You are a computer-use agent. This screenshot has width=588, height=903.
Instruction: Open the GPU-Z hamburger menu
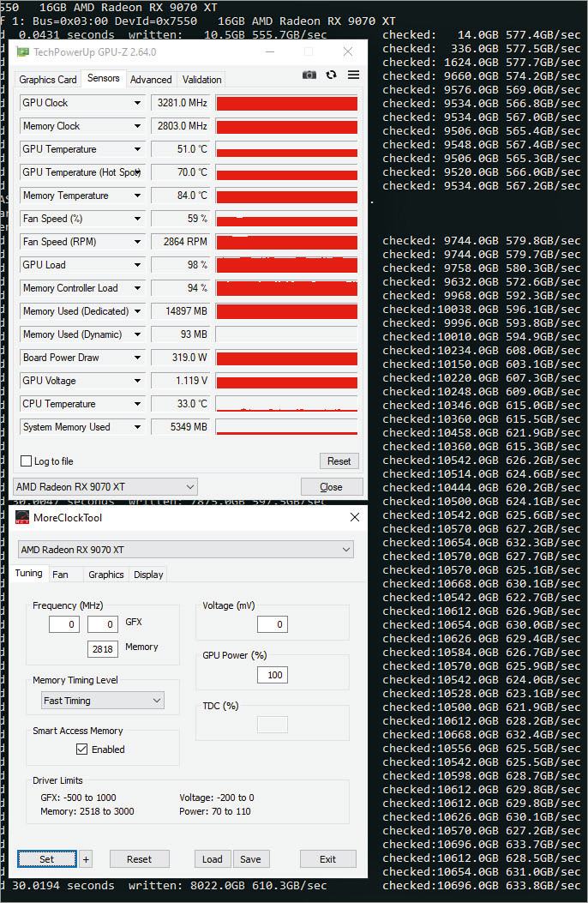tap(354, 75)
